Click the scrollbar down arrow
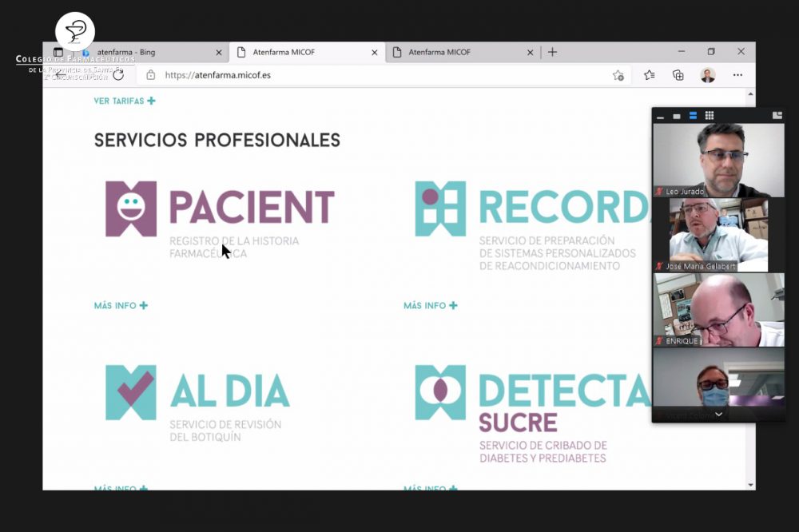Image resolution: width=799 pixels, height=532 pixels. (x=750, y=485)
